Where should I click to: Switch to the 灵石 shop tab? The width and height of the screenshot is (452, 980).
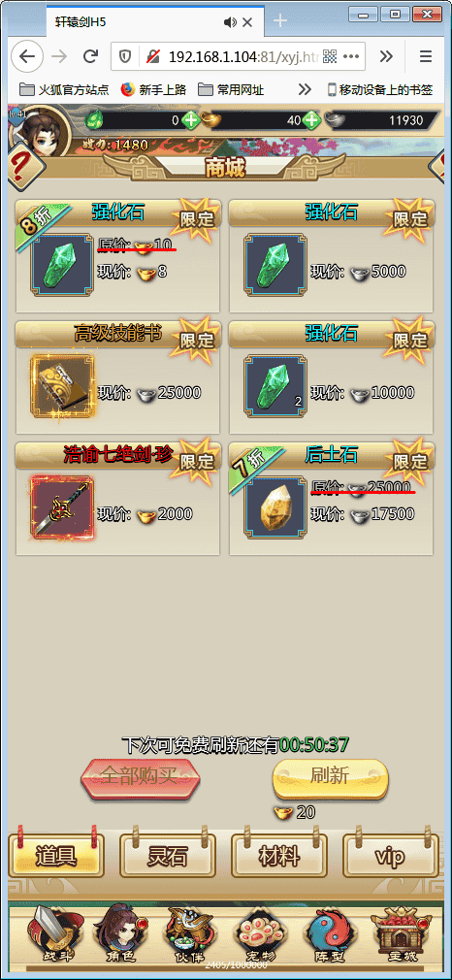168,856
